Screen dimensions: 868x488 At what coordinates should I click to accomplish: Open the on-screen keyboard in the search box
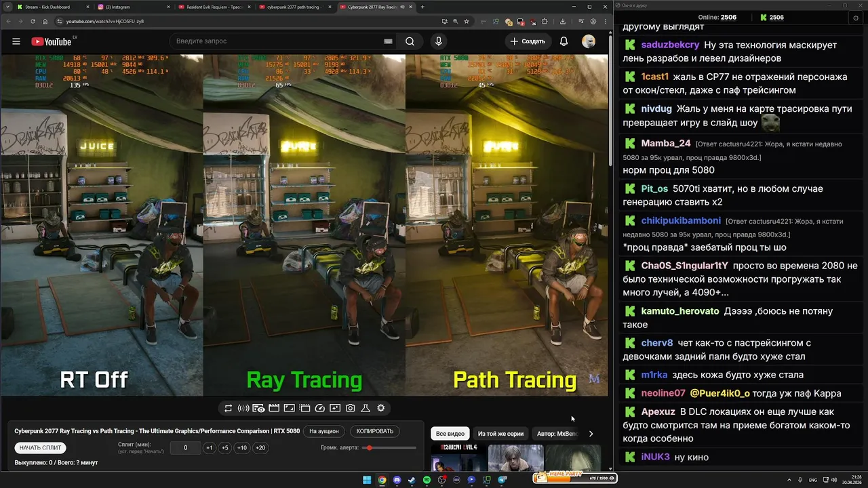(388, 41)
